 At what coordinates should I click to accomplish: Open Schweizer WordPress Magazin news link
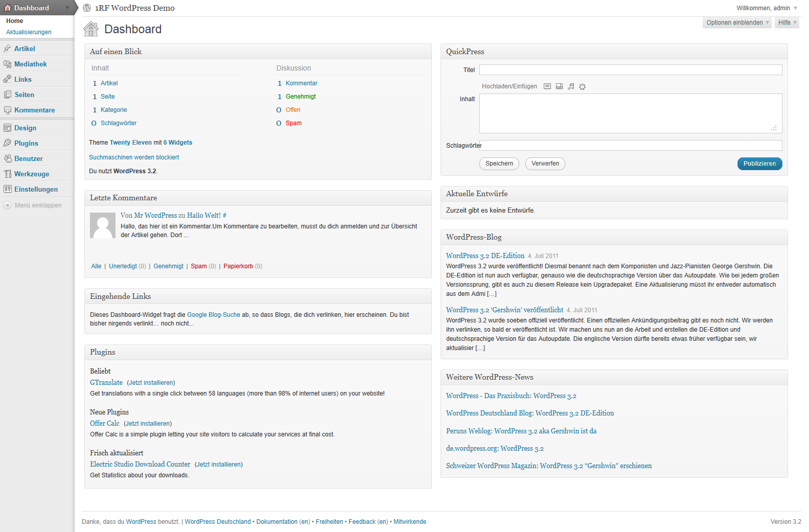coord(549,466)
